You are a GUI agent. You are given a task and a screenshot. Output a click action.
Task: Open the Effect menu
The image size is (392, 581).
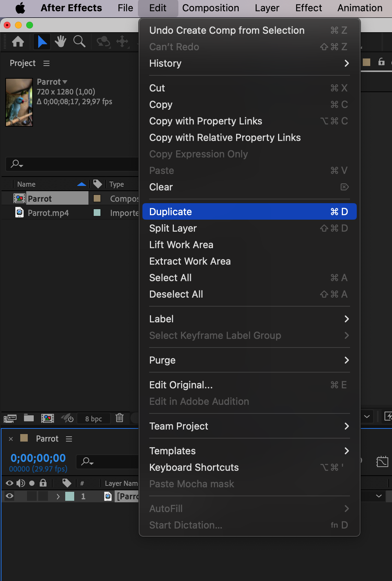308,8
